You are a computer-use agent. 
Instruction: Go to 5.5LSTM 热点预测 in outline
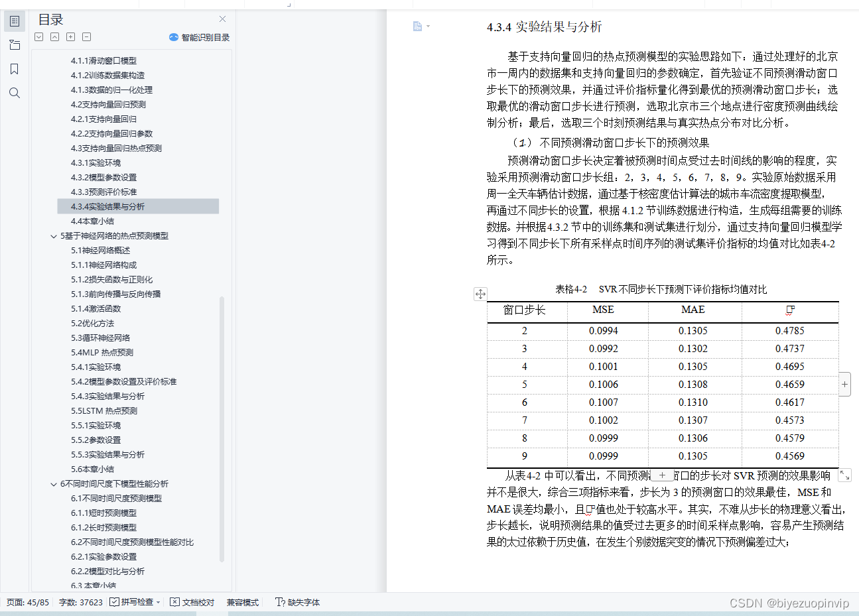tap(104, 411)
